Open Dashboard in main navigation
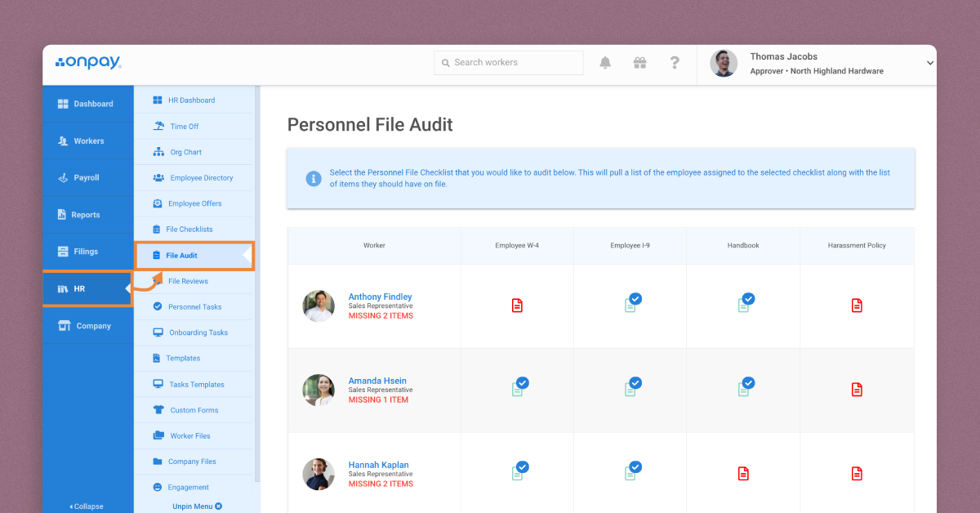 pos(88,104)
